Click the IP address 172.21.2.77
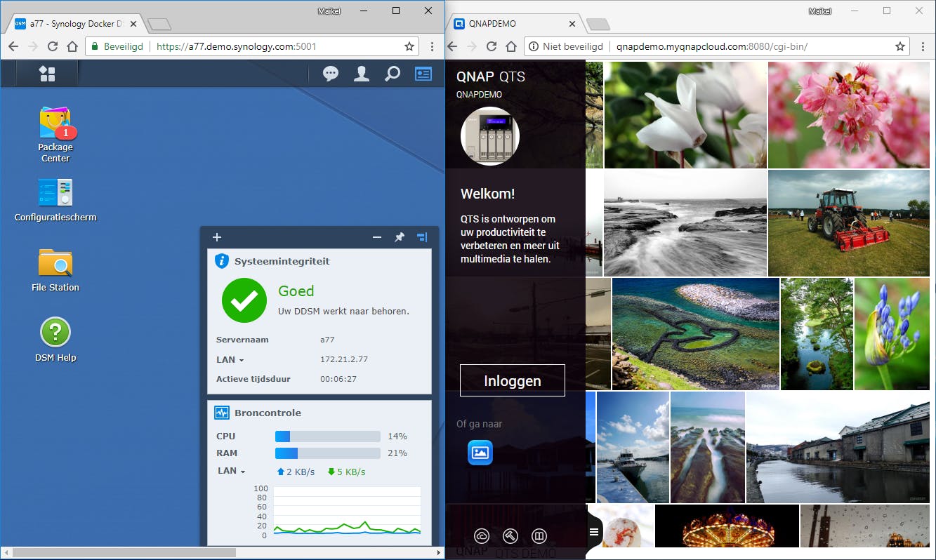Viewport: 936px width, 560px height. point(344,359)
